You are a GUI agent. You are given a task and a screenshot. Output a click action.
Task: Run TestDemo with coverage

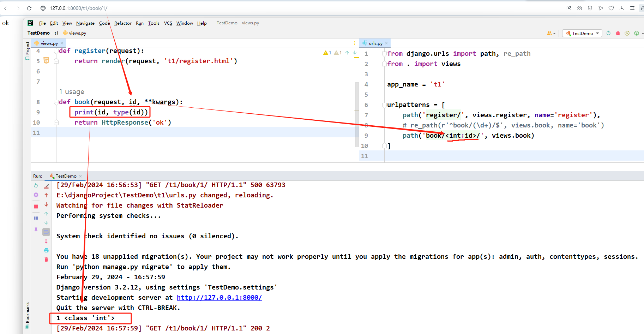pyautogui.click(x=627, y=33)
